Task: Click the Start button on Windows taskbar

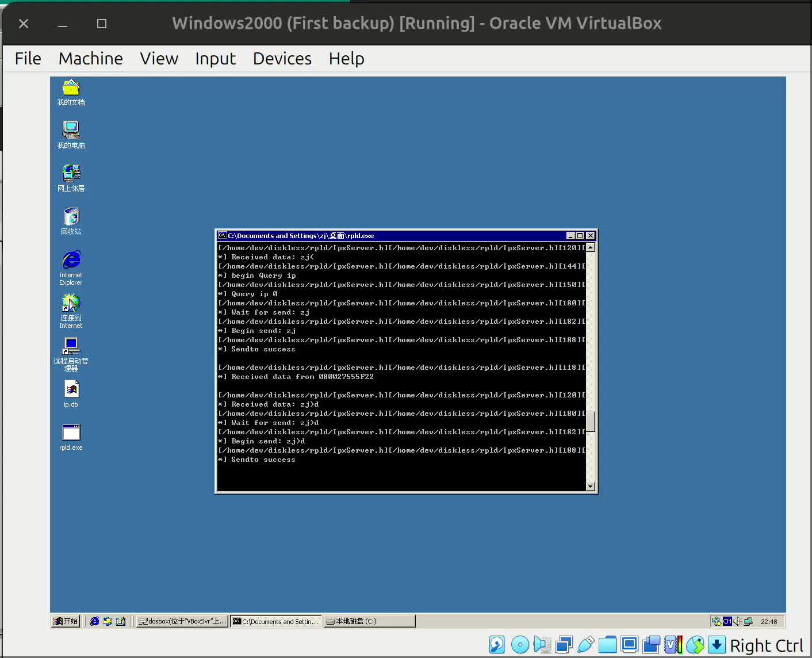Action: click(66, 621)
